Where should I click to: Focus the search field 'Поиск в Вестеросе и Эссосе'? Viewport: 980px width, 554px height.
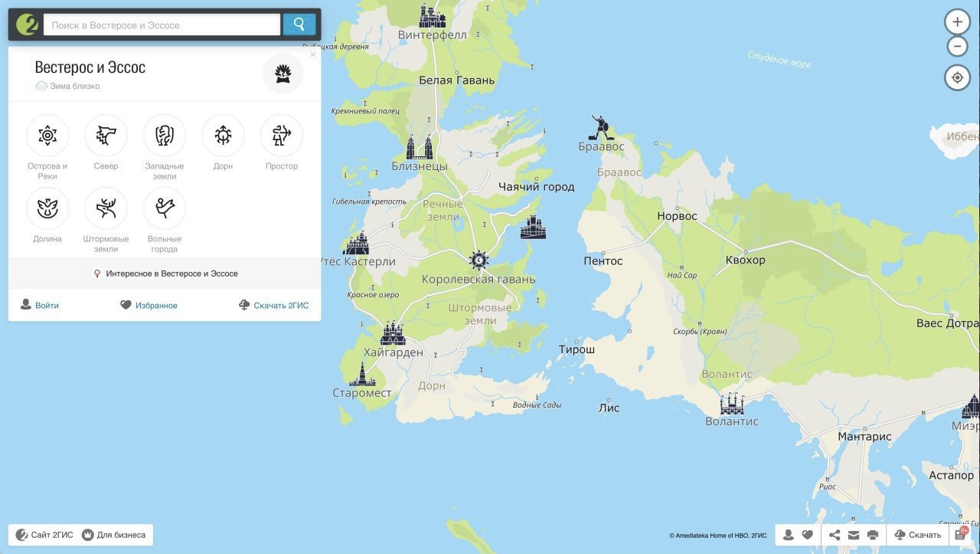[x=162, y=25]
